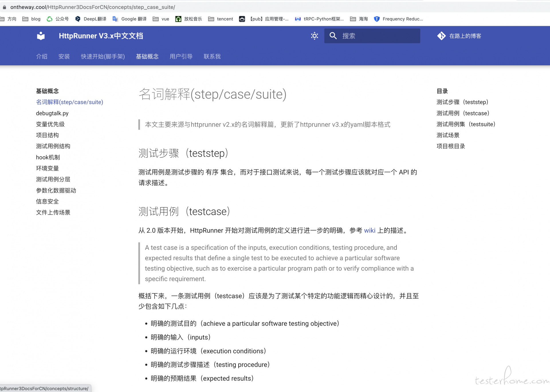Click the 测试用例（testcase）section heading
The image size is (550, 392).
(184, 211)
